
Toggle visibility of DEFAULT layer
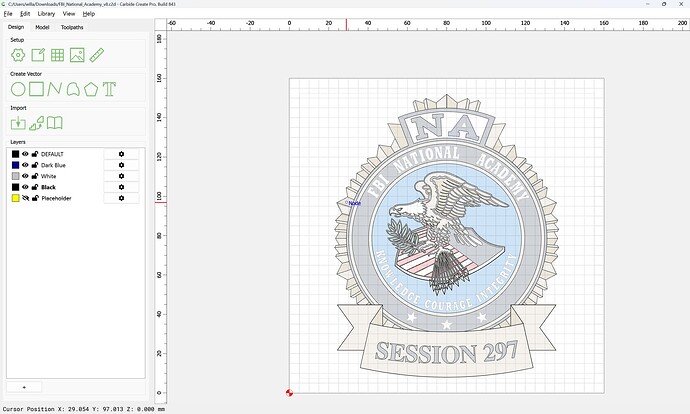point(25,154)
